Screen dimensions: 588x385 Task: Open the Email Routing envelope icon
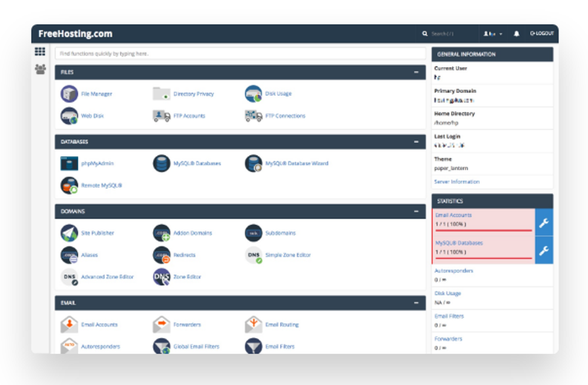click(253, 324)
